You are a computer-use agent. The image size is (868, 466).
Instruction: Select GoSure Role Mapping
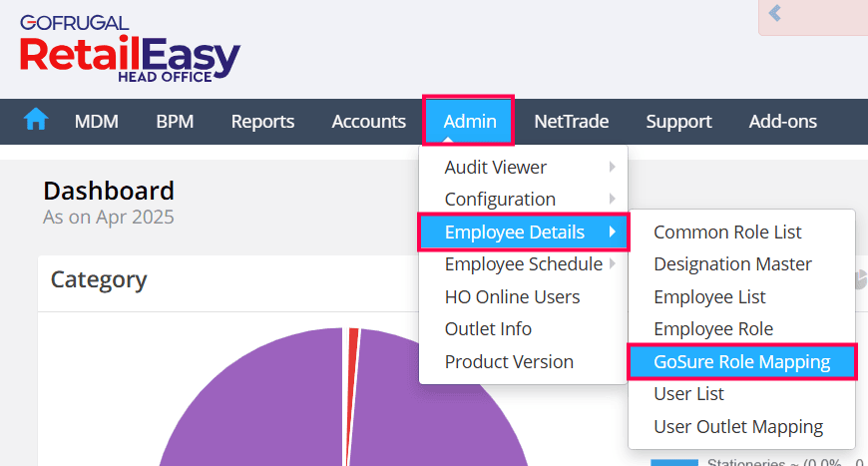pos(741,362)
